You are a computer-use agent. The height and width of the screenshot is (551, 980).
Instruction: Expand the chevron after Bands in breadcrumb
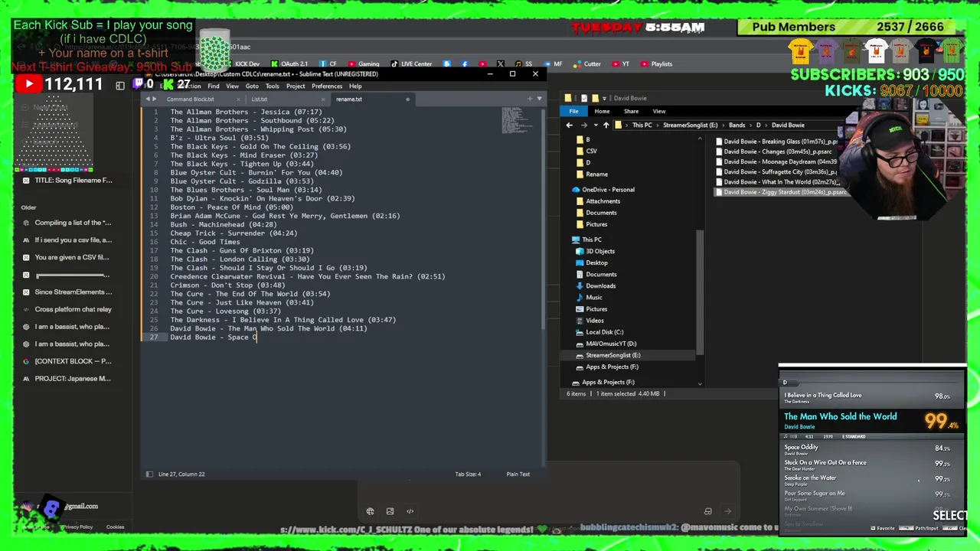click(x=750, y=125)
